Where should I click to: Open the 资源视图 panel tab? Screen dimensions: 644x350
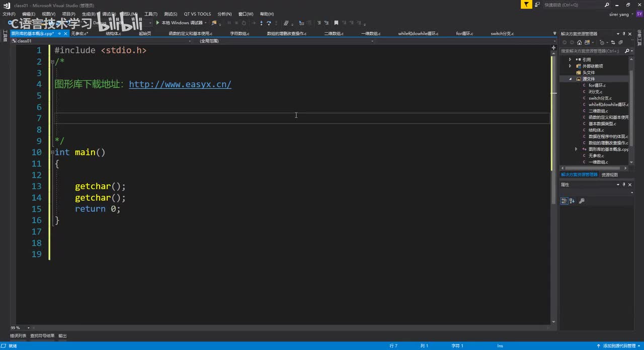pos(609,174)
